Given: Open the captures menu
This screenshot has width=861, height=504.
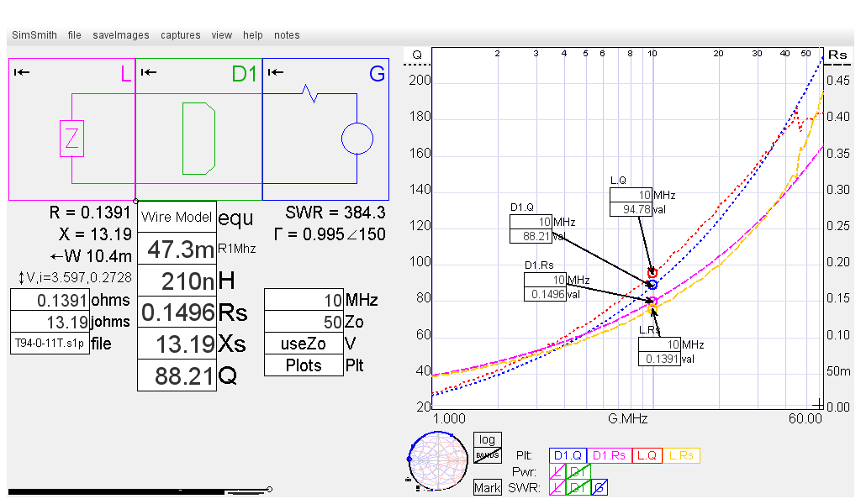Looking at the screenshot, I should [x=180, y=35].
